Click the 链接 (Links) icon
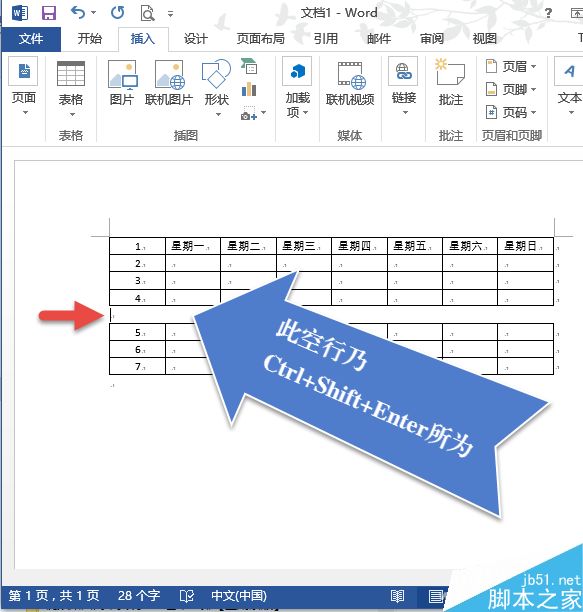This screenshot has height=612, width=583. point(404,71)
